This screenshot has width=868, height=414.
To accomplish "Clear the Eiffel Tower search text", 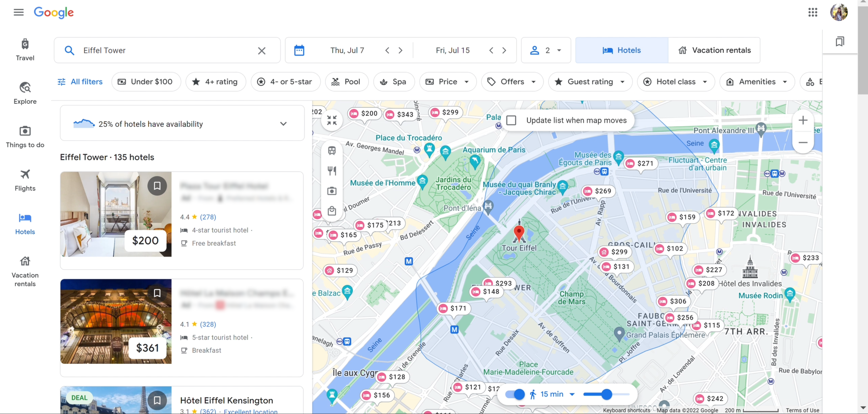I will 262,51.
